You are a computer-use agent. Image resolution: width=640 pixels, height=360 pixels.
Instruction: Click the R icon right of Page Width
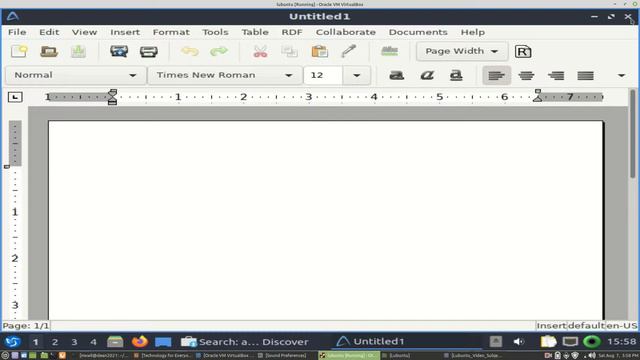pyautogui.click(x=523, y=51)
